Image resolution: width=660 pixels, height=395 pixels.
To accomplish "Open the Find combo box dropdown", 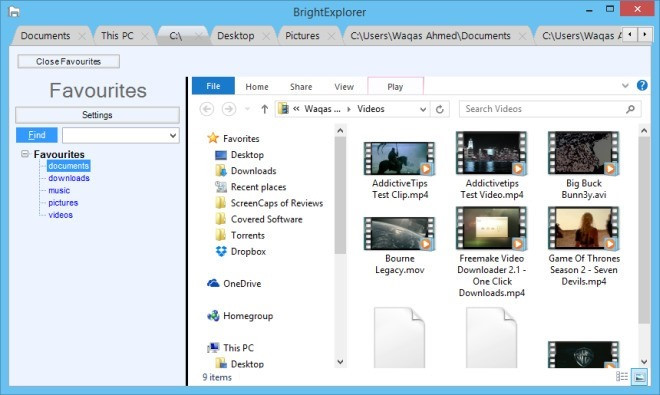I will 173,136.
